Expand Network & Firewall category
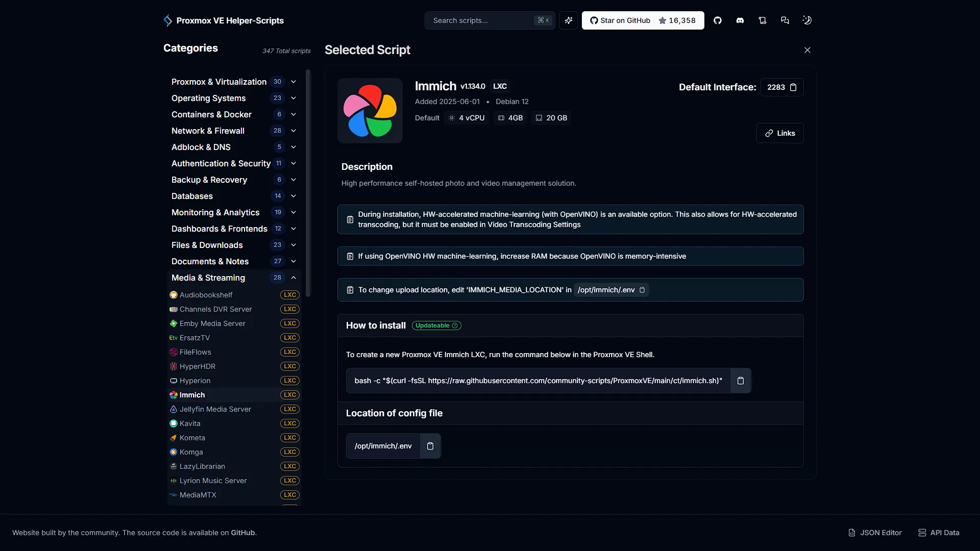Screen dimensions: 980x551 coord(234,131)
